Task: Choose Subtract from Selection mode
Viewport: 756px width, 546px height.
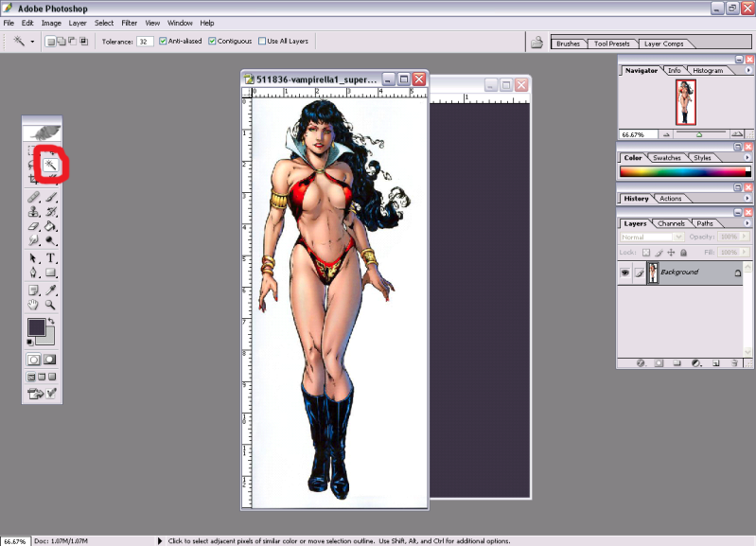Action: (72, 42)
